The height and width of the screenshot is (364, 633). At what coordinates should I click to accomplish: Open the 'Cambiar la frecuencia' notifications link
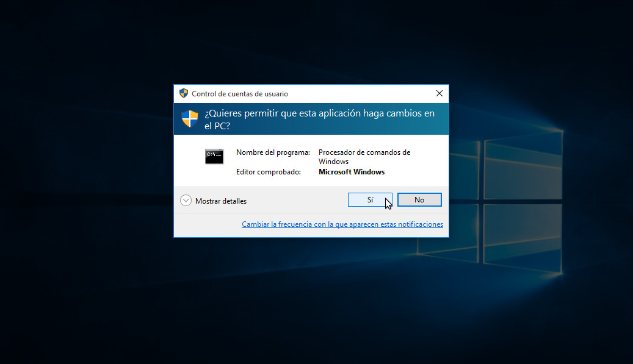tap(342, 224)
